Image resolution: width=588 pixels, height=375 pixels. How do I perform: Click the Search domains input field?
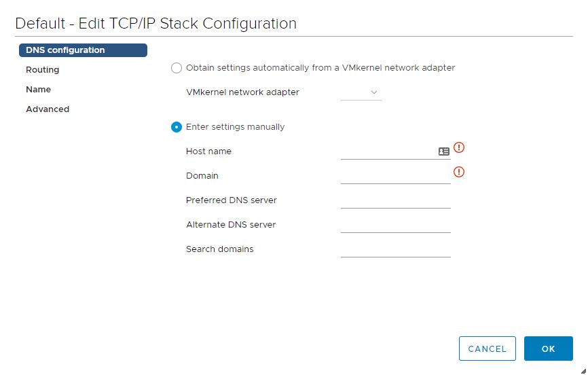click(x=396, y=249)
